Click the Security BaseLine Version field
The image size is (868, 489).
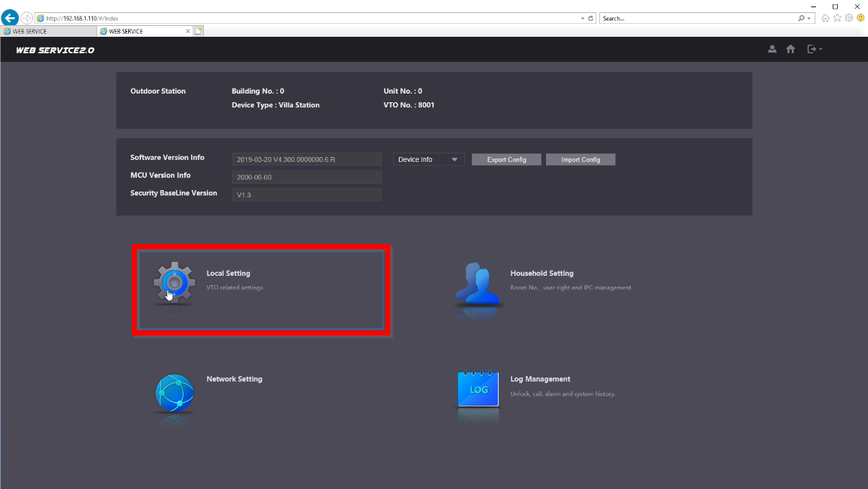tap(307, 194)
